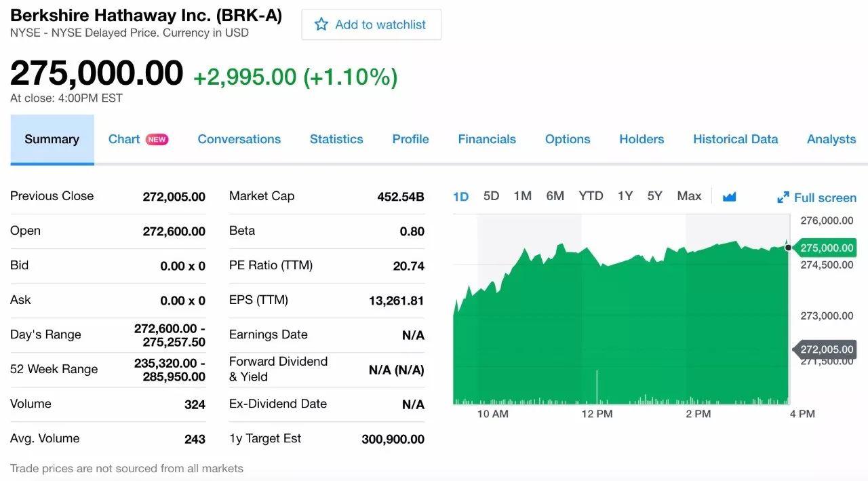Switch to the Statistics tab
The height and width of the screenshot is (481, 868).
click(x=336, y=139)
